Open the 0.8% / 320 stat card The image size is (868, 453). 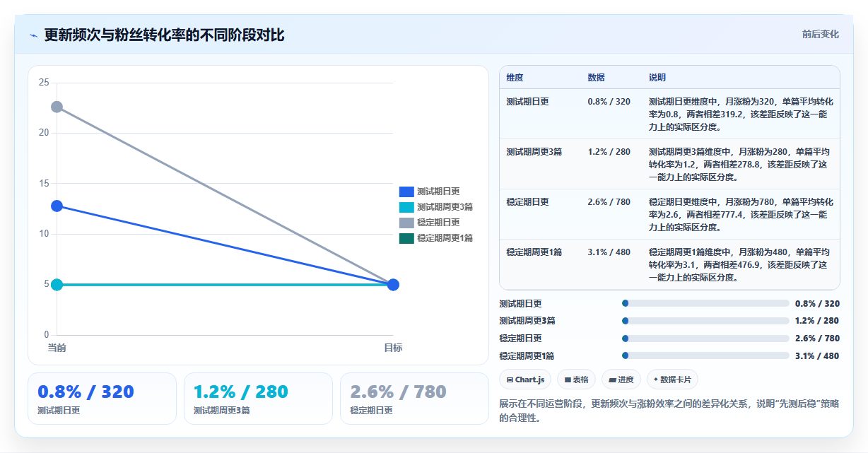pos(102,399)
